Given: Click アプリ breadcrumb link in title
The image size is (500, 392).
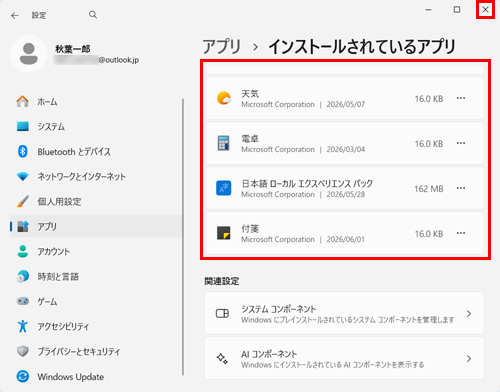Looking at the screenshot, I should click(x=222, y=46).
